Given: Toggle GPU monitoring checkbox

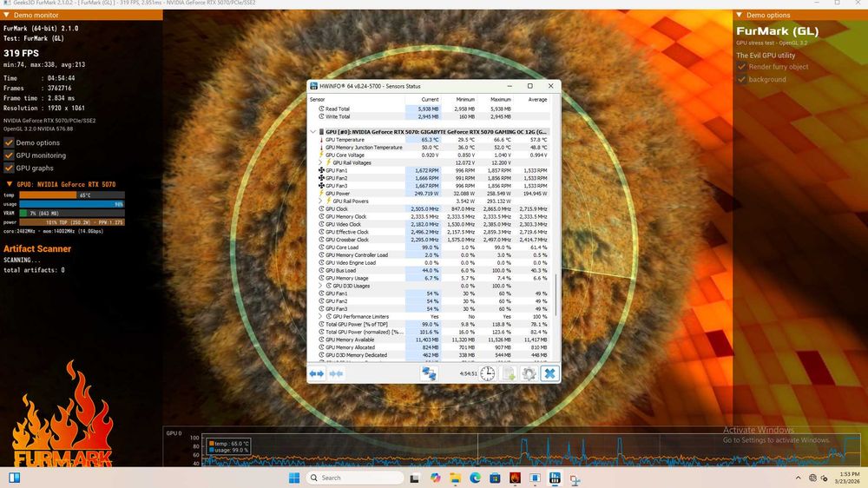Looking at the screenshot, I should point(9,155).
